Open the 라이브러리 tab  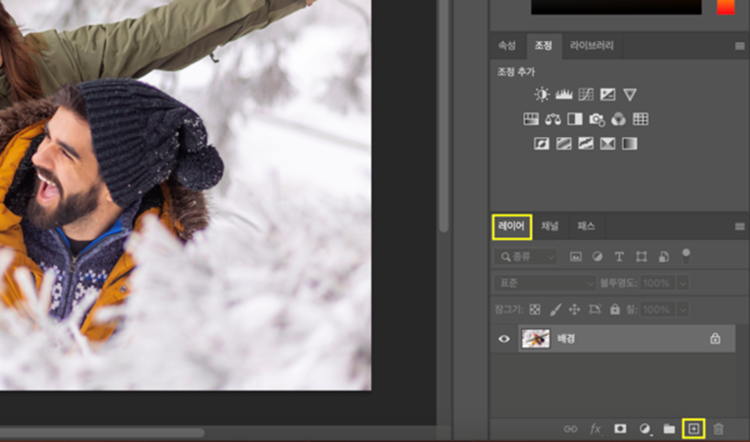click(592, 46)
